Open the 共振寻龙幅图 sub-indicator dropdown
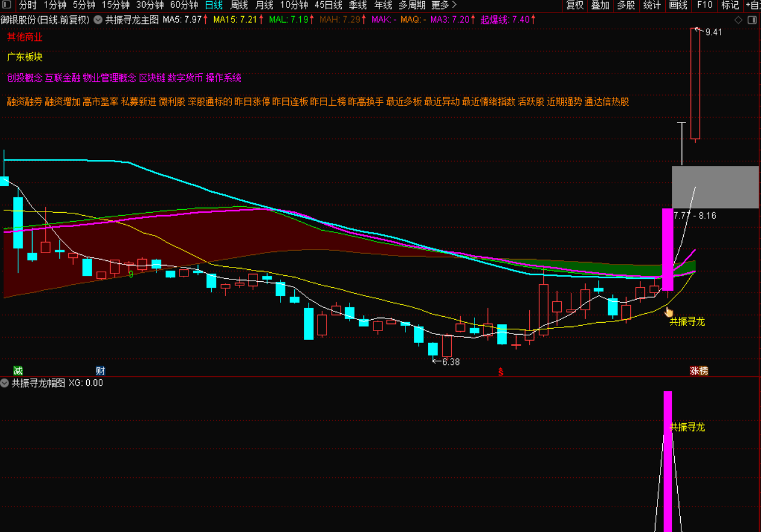 point(5,383)
